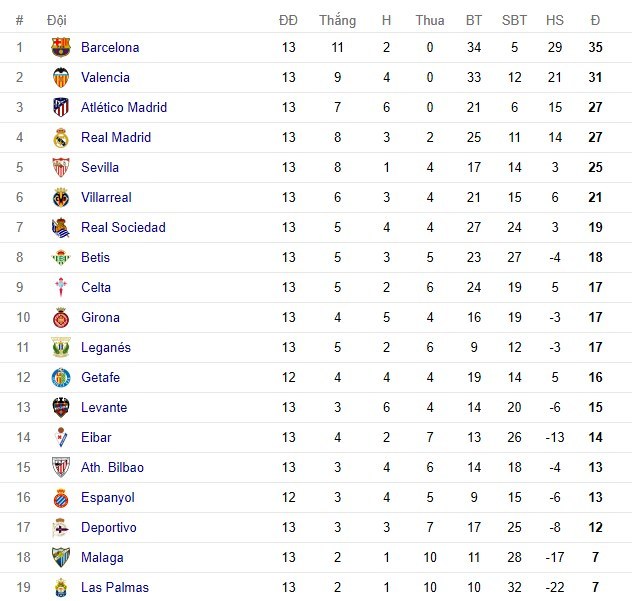The height and width of the screenshot is (601, 632).
Task: Click the Villarreal club crest icon
Action: [60, 197]
